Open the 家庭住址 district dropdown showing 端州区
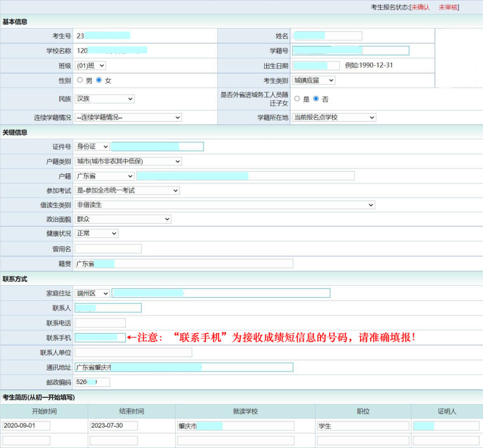This screenshot has height=448, width=483. click(x=91, y=293)
